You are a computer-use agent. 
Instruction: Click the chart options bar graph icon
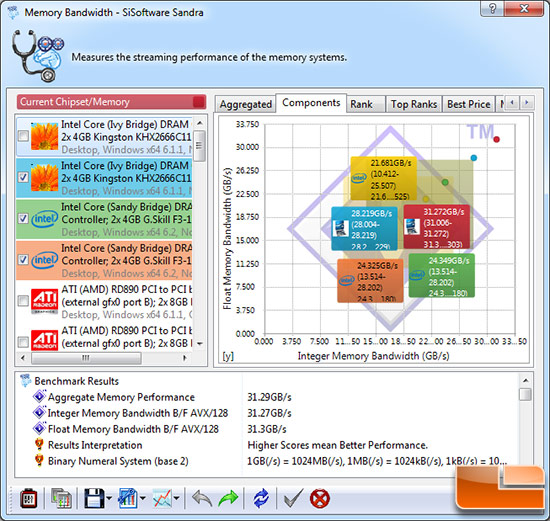pyautogui.click(x=128, y=498)
